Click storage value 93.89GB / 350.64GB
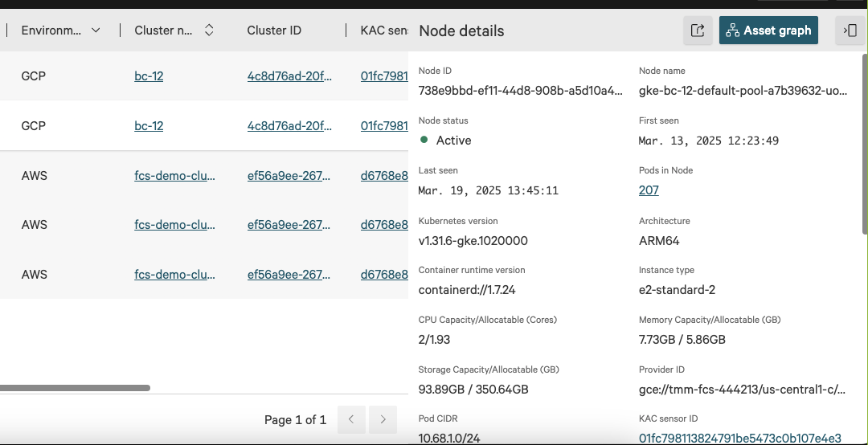 473,390
